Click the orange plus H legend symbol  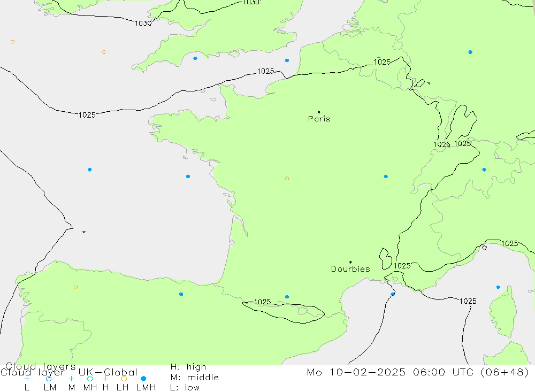click(105, 379)
